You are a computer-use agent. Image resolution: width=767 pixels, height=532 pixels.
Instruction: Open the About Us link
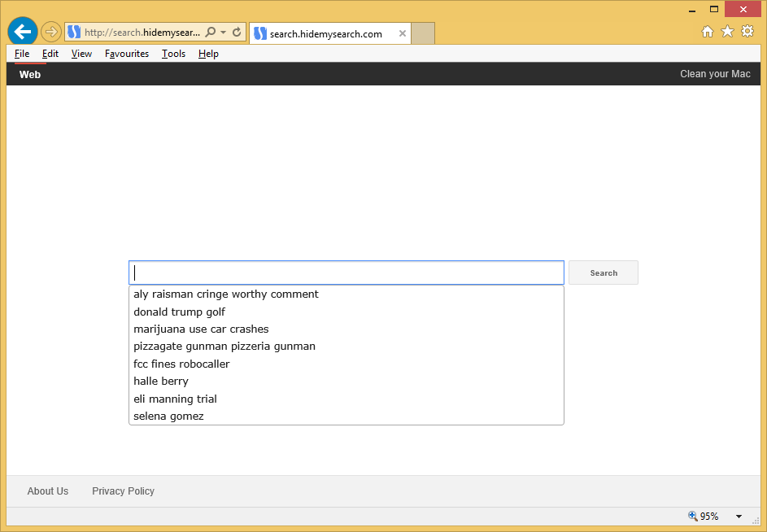[x=48, y=491]
